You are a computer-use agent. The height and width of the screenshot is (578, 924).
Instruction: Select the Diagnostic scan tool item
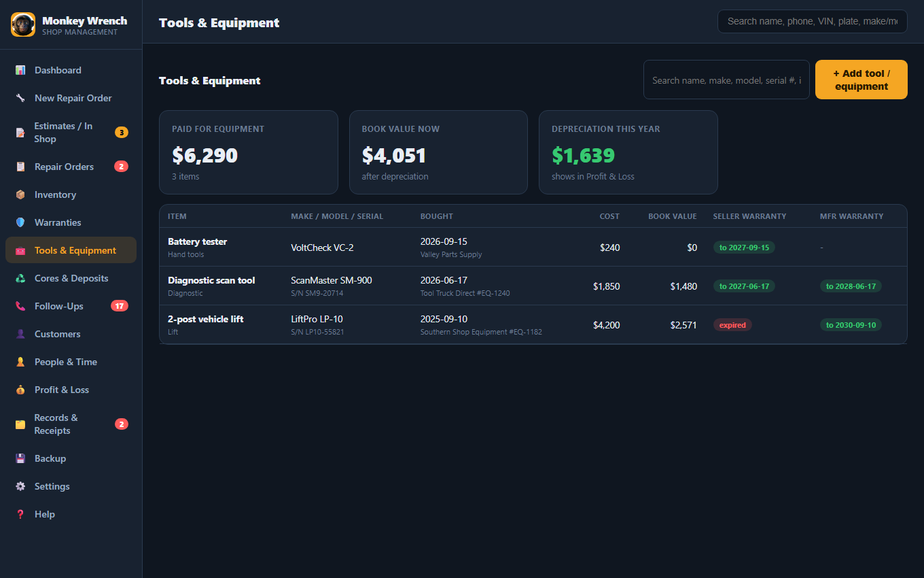(533, 286)
